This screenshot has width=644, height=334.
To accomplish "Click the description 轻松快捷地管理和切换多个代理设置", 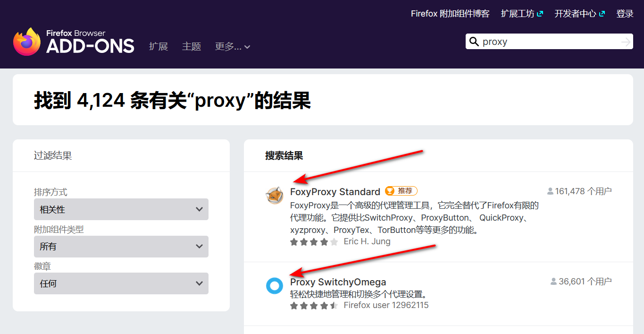I will click(x=360, y=294).
